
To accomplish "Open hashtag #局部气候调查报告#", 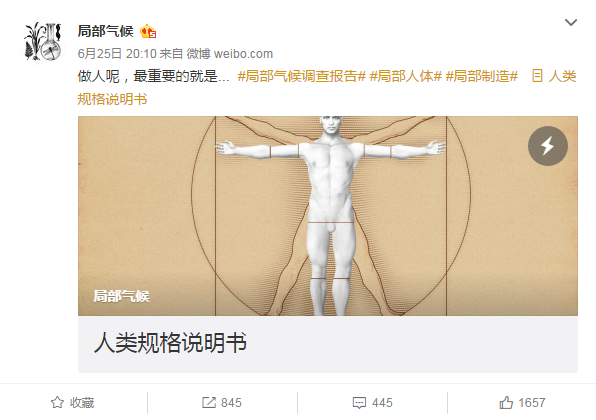I will (x=301, y=76).
